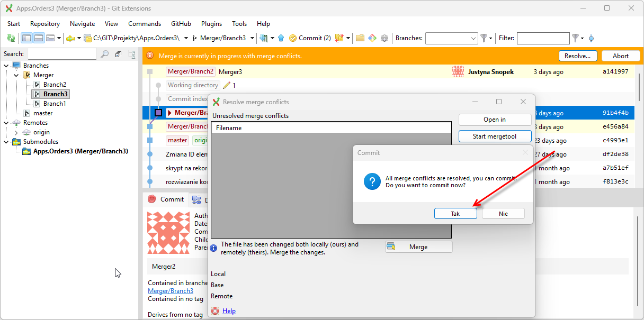Open the settings gear icon

coord(384,38)
